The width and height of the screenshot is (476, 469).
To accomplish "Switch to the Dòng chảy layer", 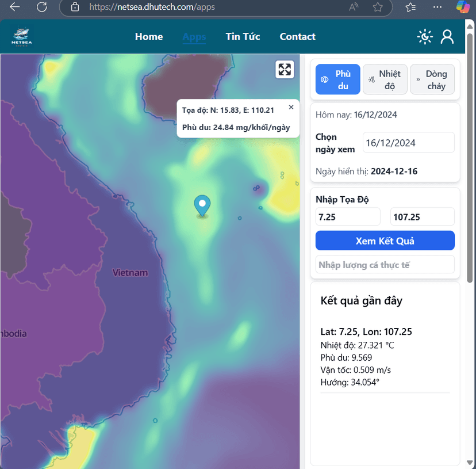I will pos(432,79).
